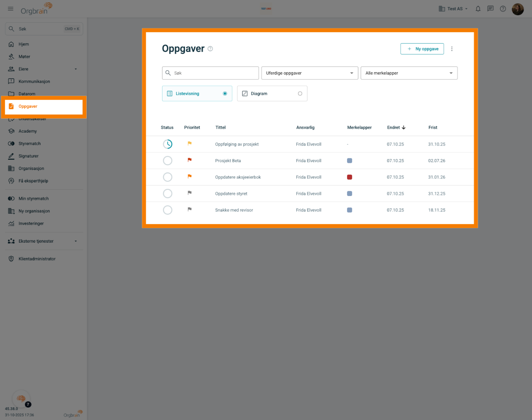Open task Snakke med revisor
Screen dimensions: 532x420
pyautogui.click(x=234, y=210)
